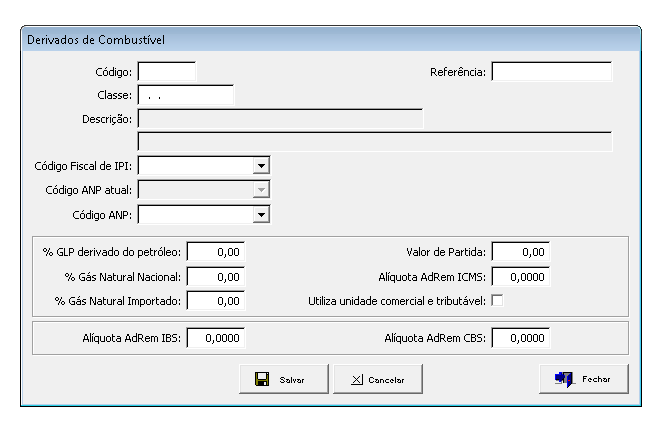Image resolution: width=661 pixels, height=445 pixels.
Task: Click the Descrição text field
Action: (x=280, y=119)
